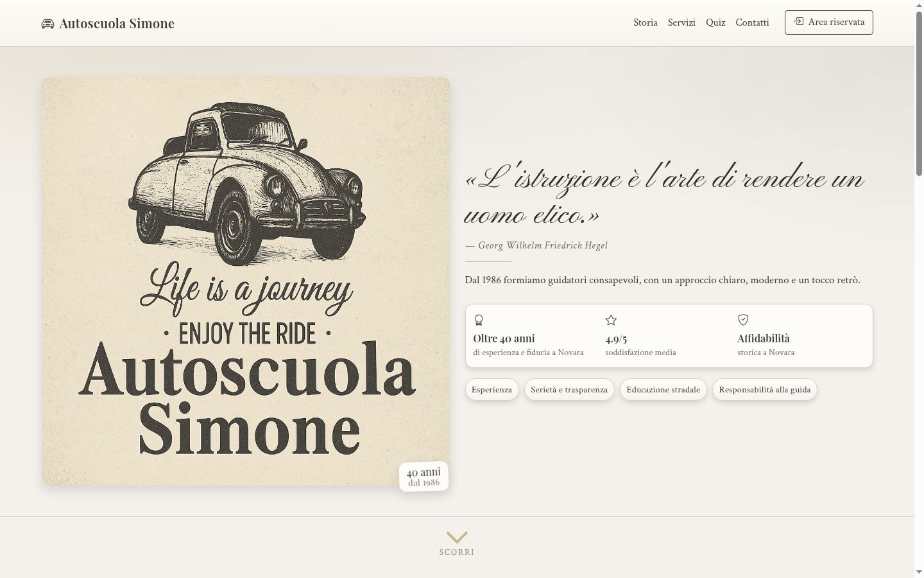Click the star icon above 4.9/5 rating
This screenshot has height=578, width=924.
pos(611,320)
